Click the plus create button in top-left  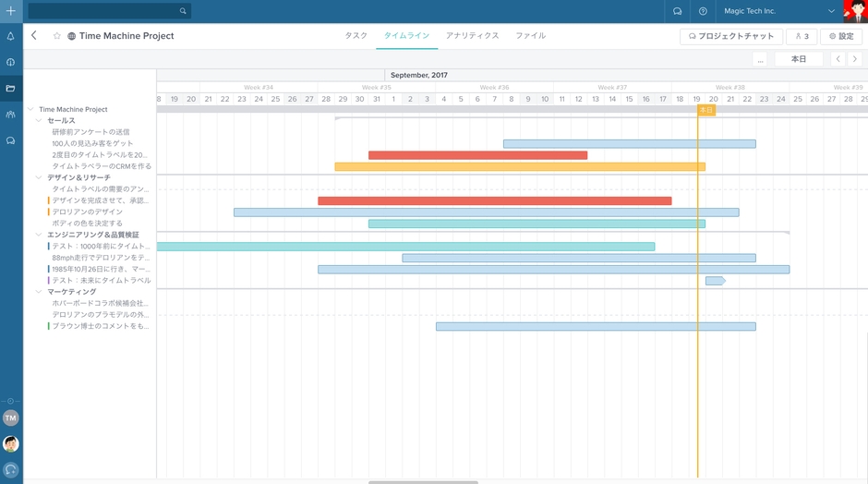[x=11, y=11]
